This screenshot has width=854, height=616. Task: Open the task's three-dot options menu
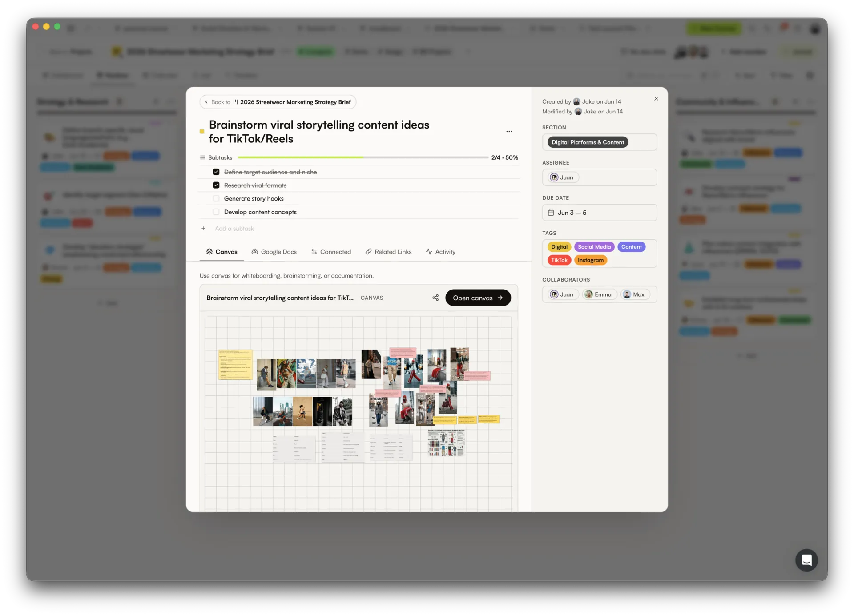(x=509, y=132)
